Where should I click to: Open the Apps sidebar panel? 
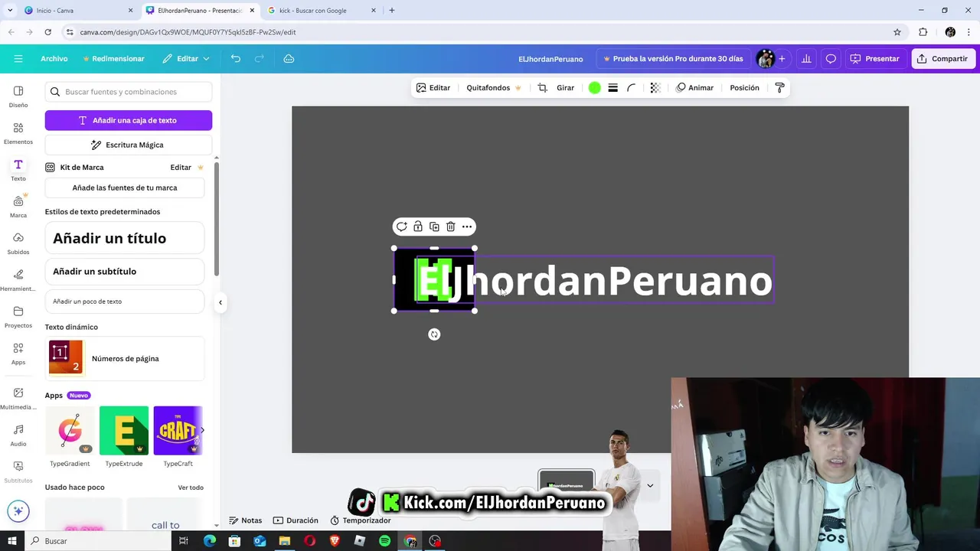18,354
